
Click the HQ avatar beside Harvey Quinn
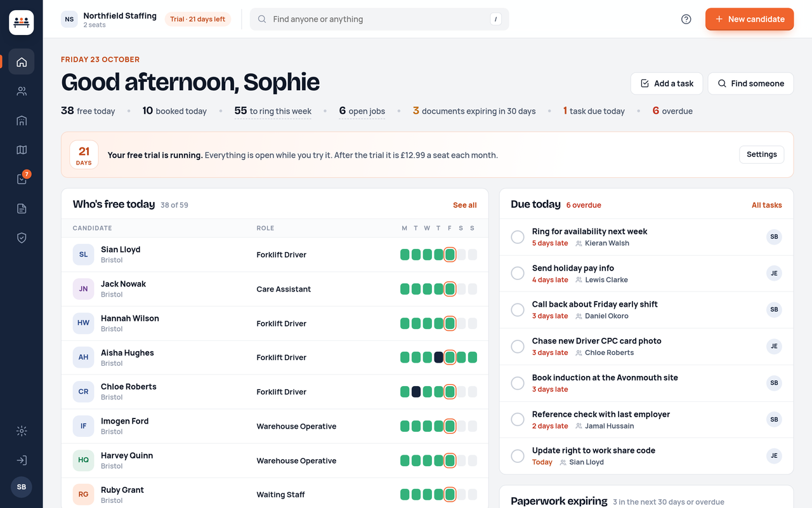[x=83, y=460]
